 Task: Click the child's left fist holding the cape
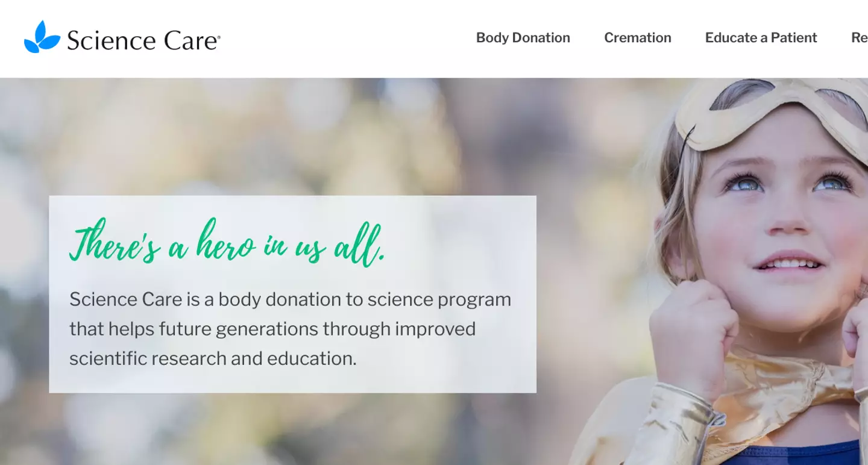pos(693,337)
